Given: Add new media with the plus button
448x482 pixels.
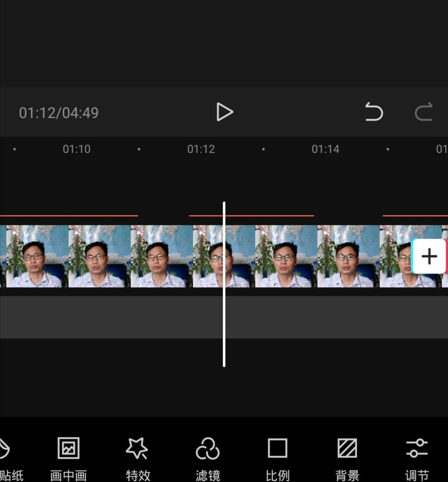Looking at the screenshot, I should [429, 256].
